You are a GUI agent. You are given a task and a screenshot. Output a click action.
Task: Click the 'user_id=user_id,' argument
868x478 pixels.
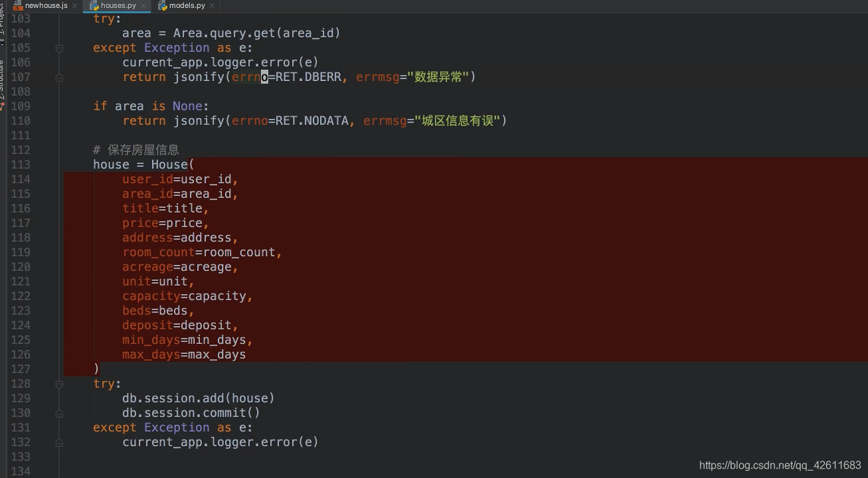[180, 179]
